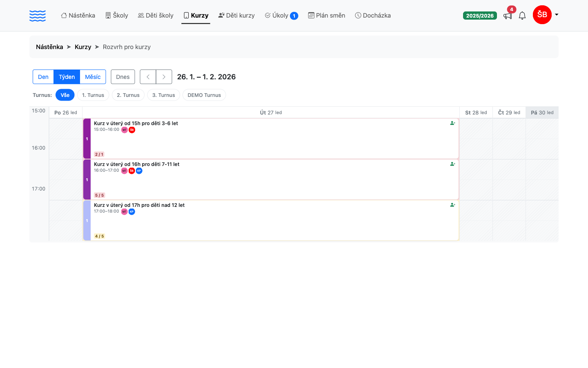Switch calendar to Den view
The height and width of the screenshot is (368, 588).
coord(43,77)
